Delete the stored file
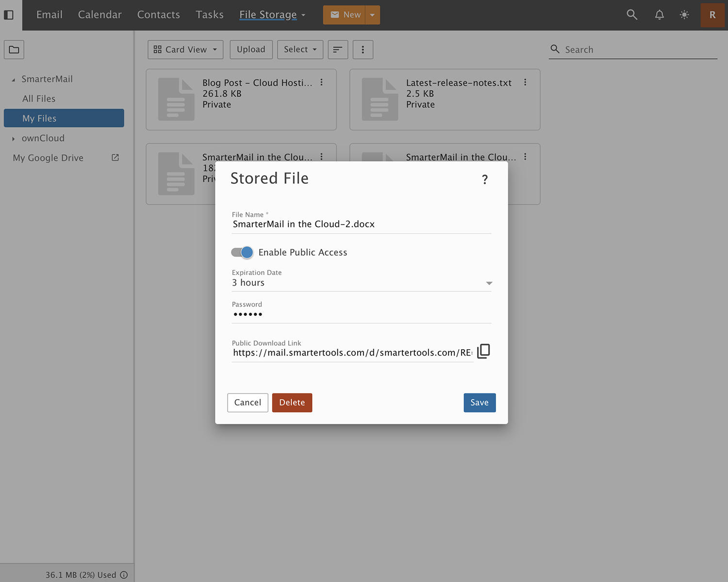Viewport: 728px width, 582px height. tap(292, 402)
